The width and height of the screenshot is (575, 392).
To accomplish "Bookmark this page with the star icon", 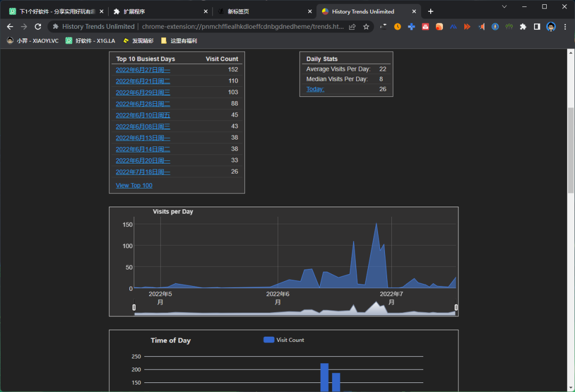I will click(x=366, y=27).
